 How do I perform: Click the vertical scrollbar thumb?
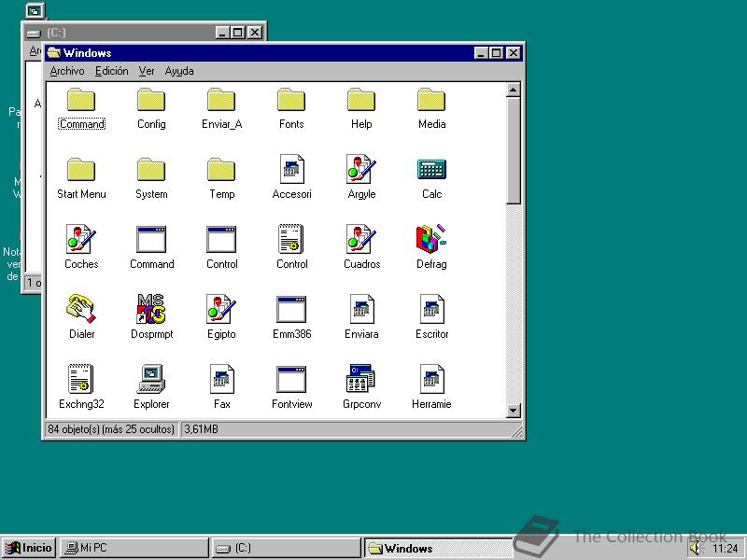(513, 151)
